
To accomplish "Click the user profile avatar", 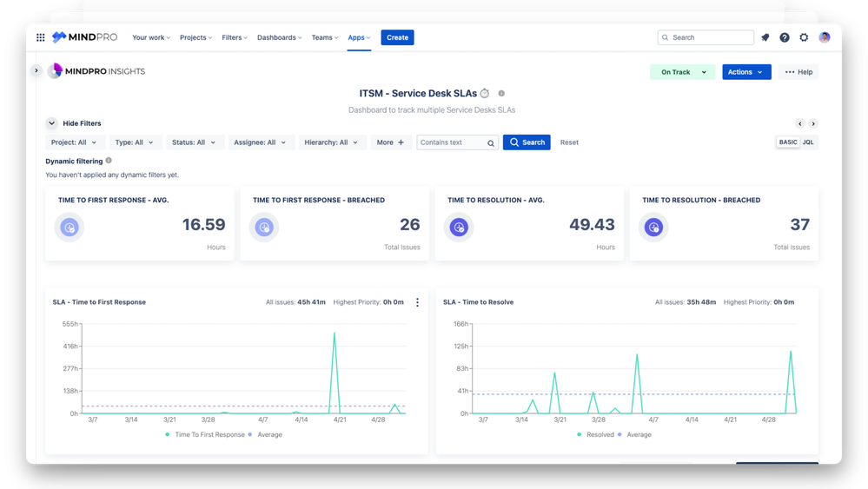I will [x=824, y=37].
